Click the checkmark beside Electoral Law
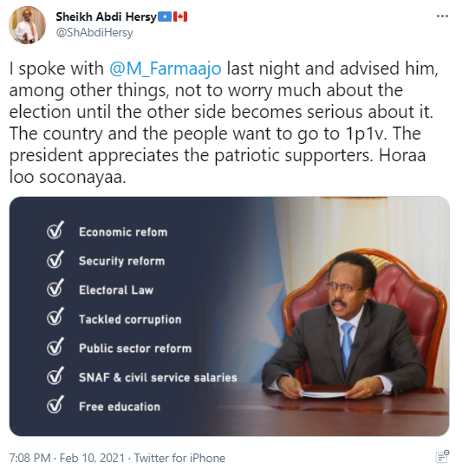The height and width of the screenshot is (476, 462). tap(55, 288)
